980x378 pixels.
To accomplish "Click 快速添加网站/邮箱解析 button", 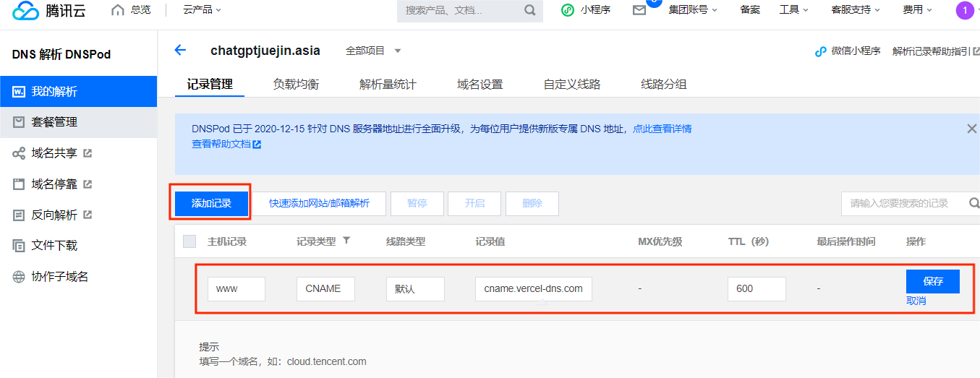I will pos(319,203).
